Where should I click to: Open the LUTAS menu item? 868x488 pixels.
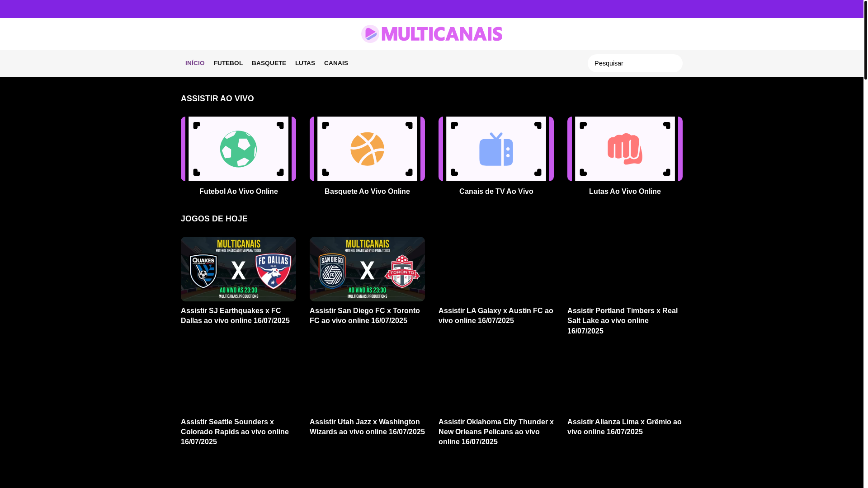point(305,63)
